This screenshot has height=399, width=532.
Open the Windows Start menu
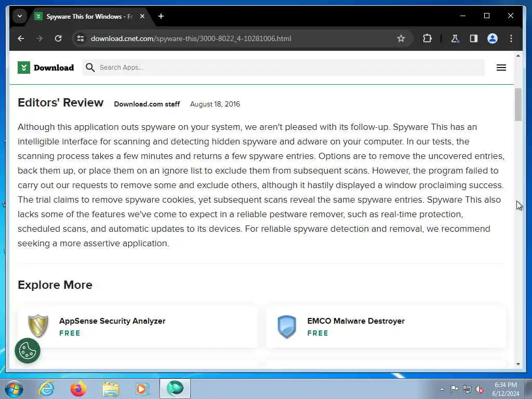[14, 389]
